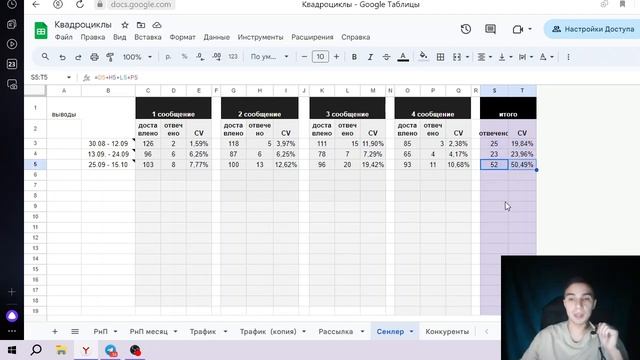
Task: Click the Настройки Доступа share button
Action: 592,29
